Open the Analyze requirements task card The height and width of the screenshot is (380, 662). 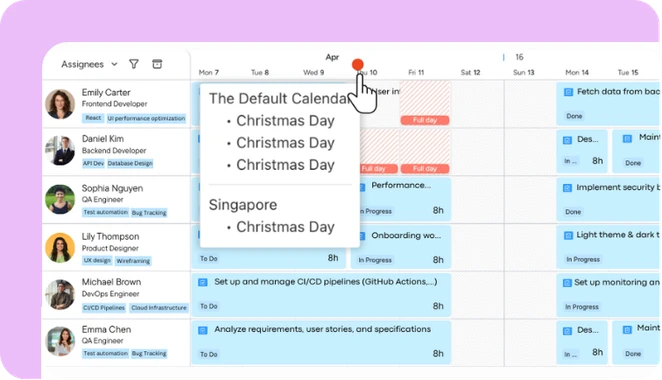coord(321,342)
